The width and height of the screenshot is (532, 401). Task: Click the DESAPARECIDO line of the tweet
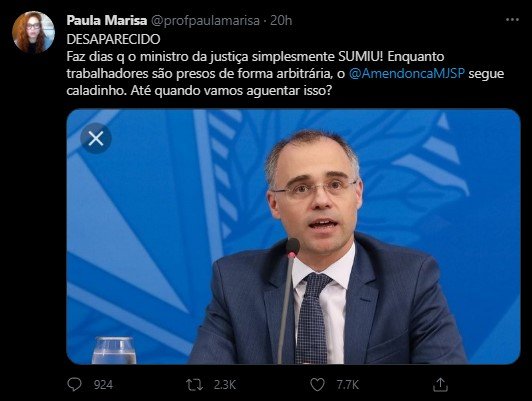point(113,39)
